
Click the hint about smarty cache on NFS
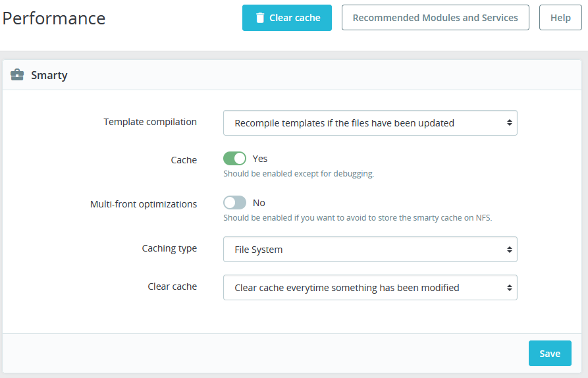(x=358, y=218)
